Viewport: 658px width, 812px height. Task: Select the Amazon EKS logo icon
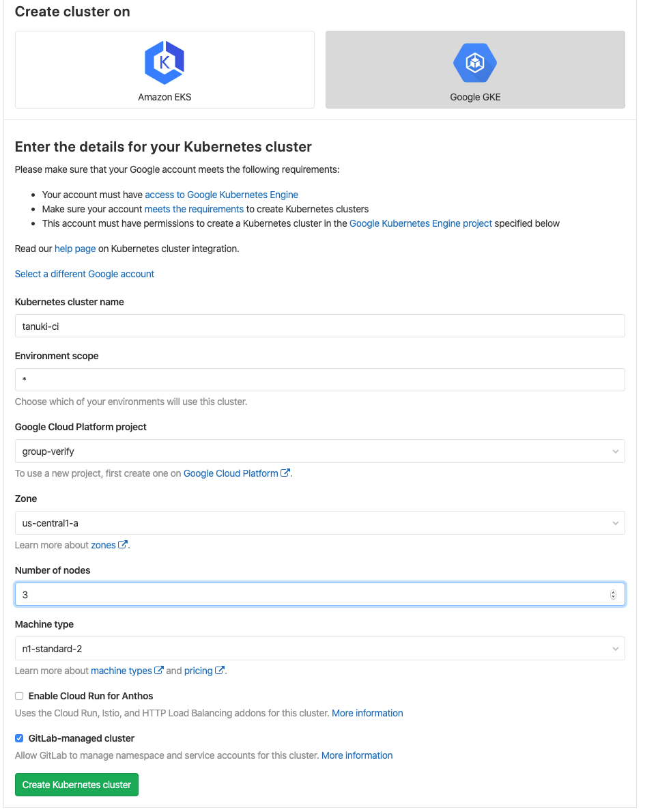point(164,63)
